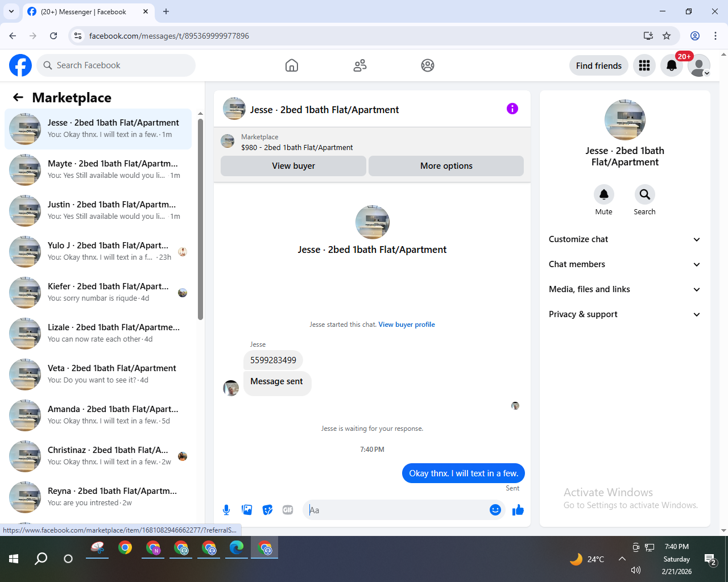Open a new Chrome tab
Screen dimensions: 728x582
pyautogui.click(x=166, y=11)
